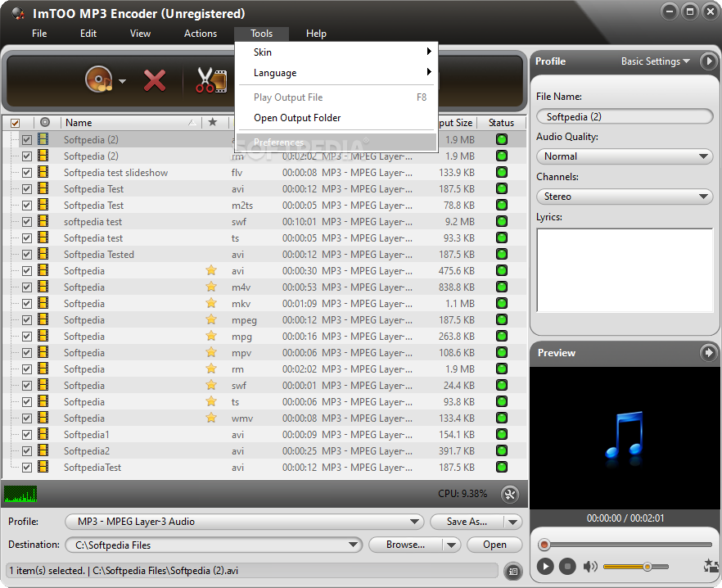The height and width of the screenshot is (588, 722).
Task: Play the preview audio
Action: click(545, 567)
